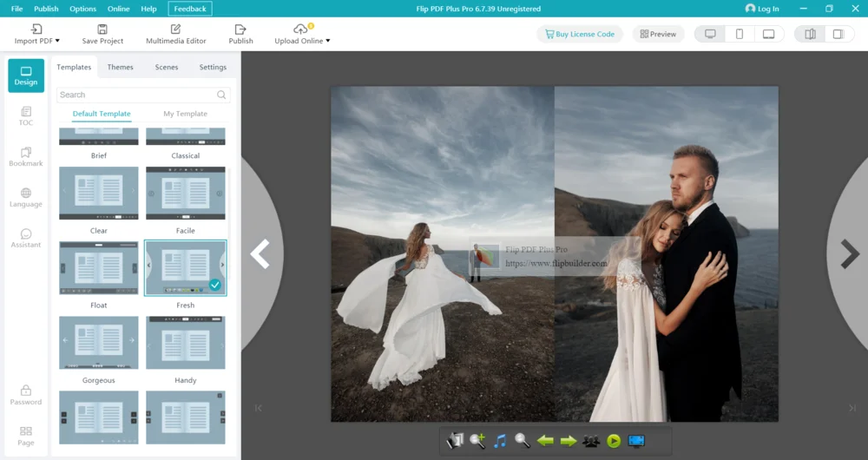Screen dimensions: 868x460
Task: Switch to mobile phone preview mode
Action: click(x=740, y=34)
